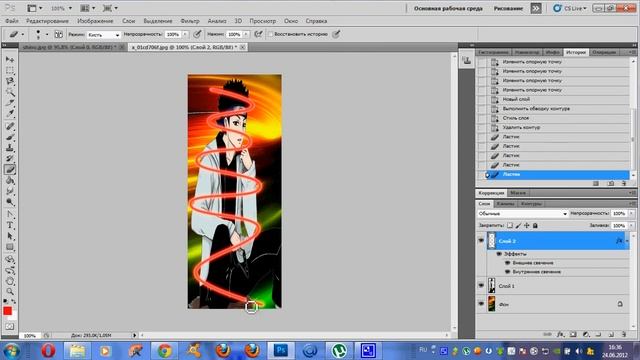Select the Eraser tool in toolbox
640x360 pixels.
pyautogui.click(x=10, y=170)
